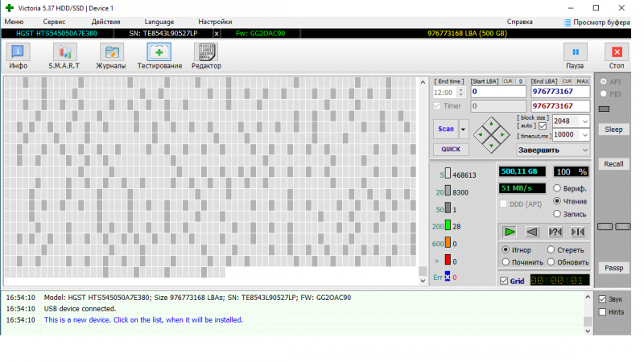This screenshot has width=644, height=362.
Task: Click the Sleep button
Action: pyautogui.click(x=613, y=130)
